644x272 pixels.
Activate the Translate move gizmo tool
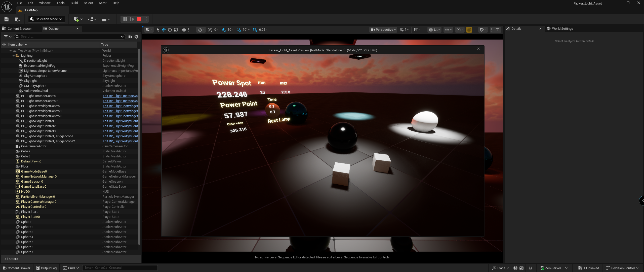(x=164, y=30)
